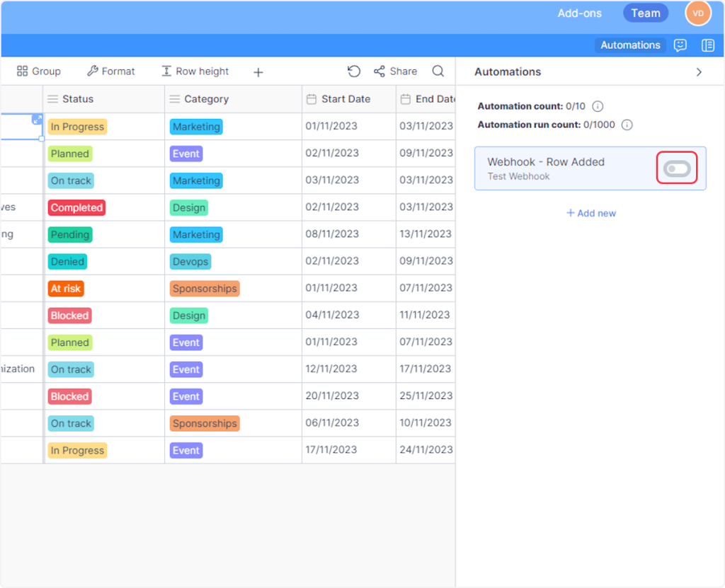
Task: Open the feedback smiley chat icon
Action: pos(680,45)
